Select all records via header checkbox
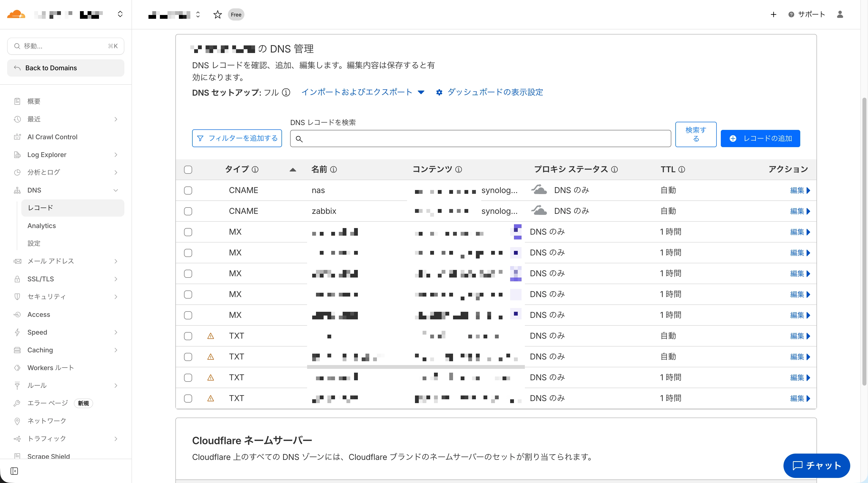Viewport: 868px width, 483px height. tap(188, 169)
